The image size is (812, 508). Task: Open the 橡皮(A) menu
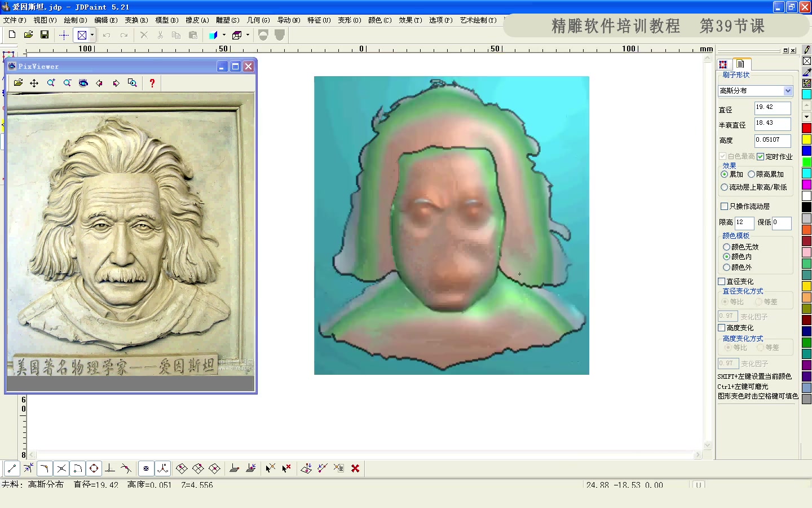point(197,20)
